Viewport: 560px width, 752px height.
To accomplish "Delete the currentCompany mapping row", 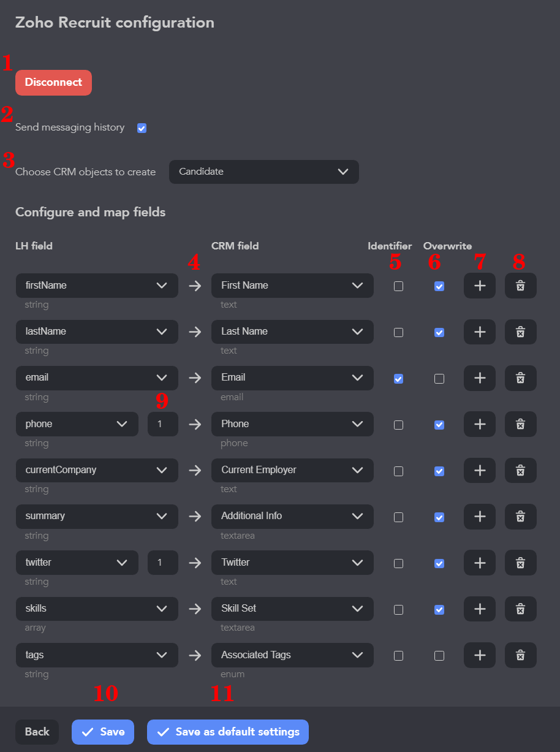I will coord(521,471).
